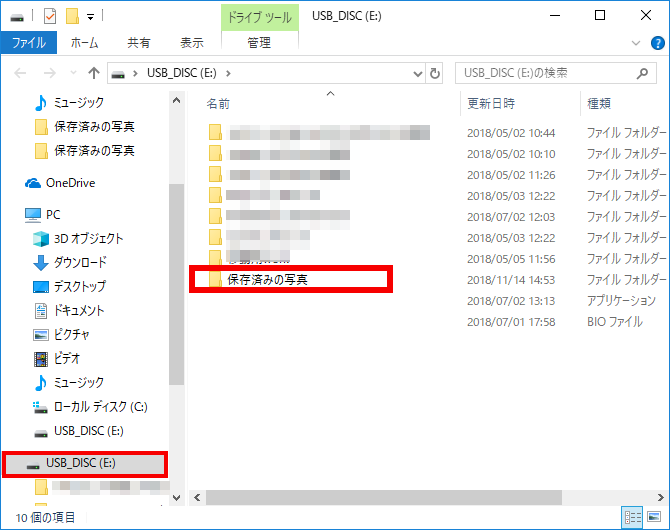Viewport: 670px width, 530px height.
Task: Expand the chevron after USB_DISC (E:) in address bar
Action: click(x=228, y=74)
